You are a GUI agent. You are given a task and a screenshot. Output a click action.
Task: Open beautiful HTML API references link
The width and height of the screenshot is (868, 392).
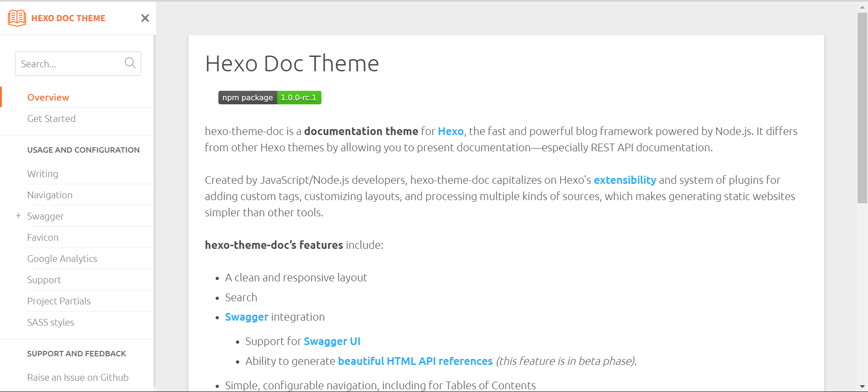tap(415, 361)
